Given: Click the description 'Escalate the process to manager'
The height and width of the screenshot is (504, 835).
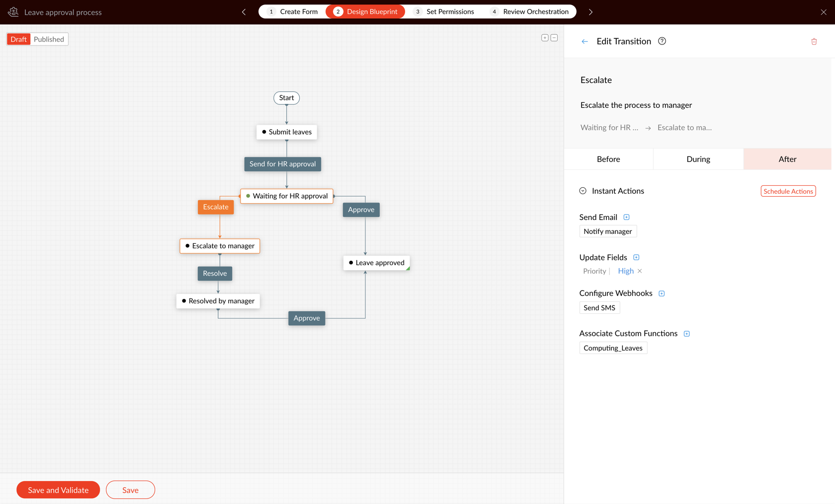Looking at the screenshot, I should pyautogui.click(x=636, y=105).
